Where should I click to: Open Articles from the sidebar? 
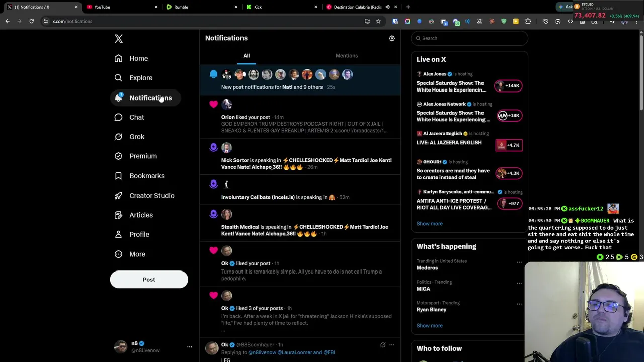[x=134, y=215]
